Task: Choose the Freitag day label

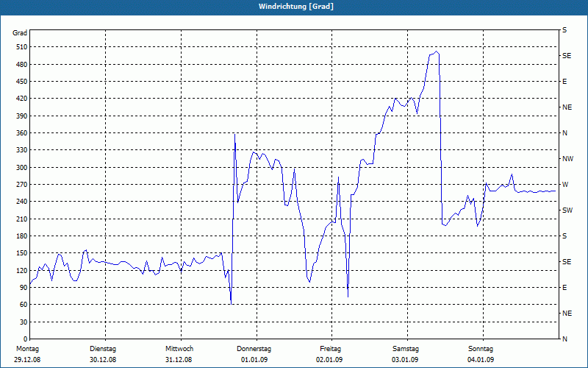Action: (330, 349)
